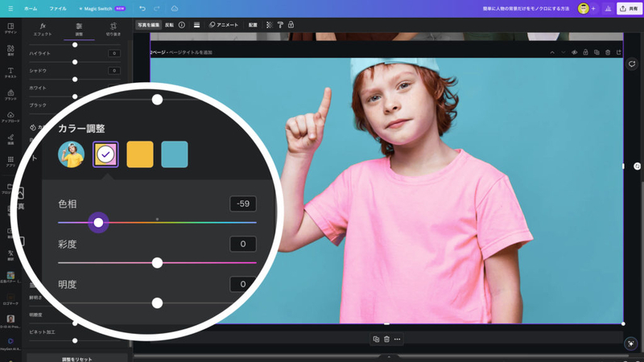Expand the bottom pages strip chevron
This screenshot has height=362, width=644.
click(x=389, y=356)
